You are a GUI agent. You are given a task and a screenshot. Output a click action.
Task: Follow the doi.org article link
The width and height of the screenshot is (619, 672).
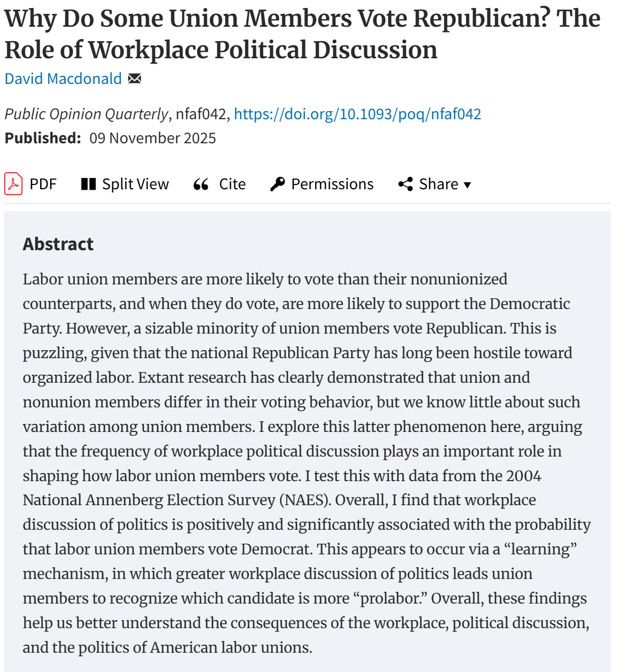(x=357, y=114)
